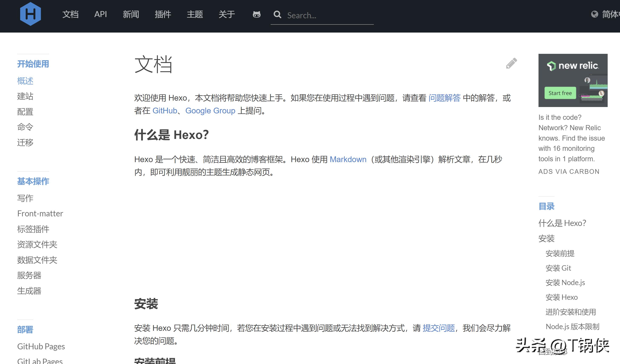The image size is (620, 364).
Task: Open the GitHub cat icon link
Action: (256, 14)
